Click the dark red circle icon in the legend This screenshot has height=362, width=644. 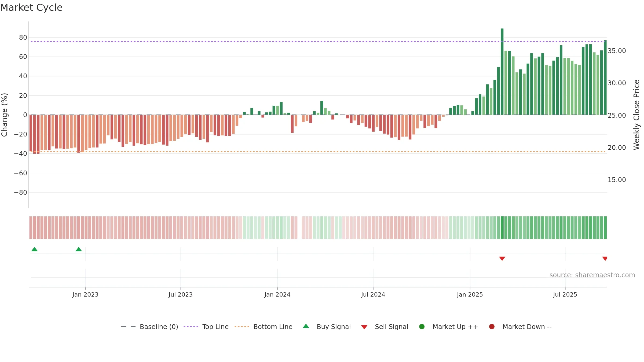(x=492, y=327)
